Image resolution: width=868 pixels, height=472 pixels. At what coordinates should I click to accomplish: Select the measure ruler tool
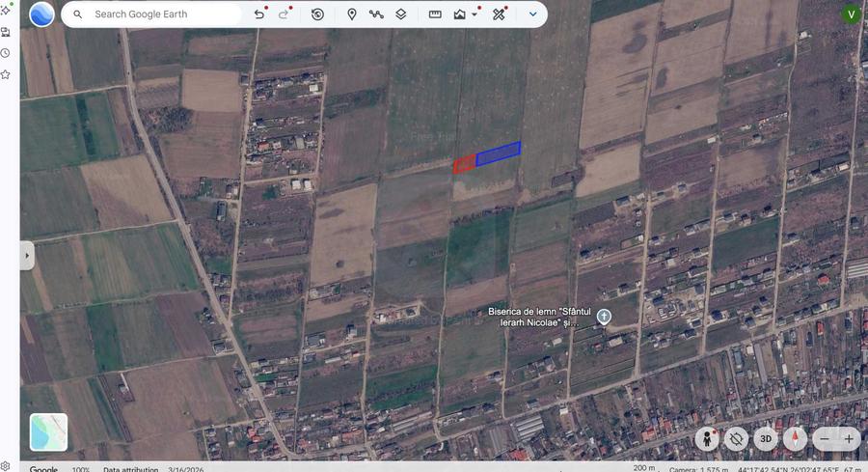point(435,14)
